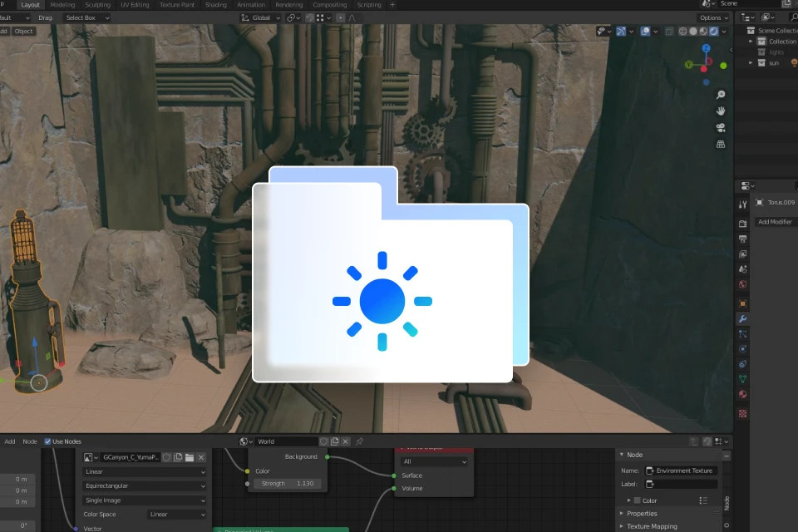The height and width of the screenshot is (532, 798).
Task: Open the Object properties tab
Action: click(x=742, y=304)
